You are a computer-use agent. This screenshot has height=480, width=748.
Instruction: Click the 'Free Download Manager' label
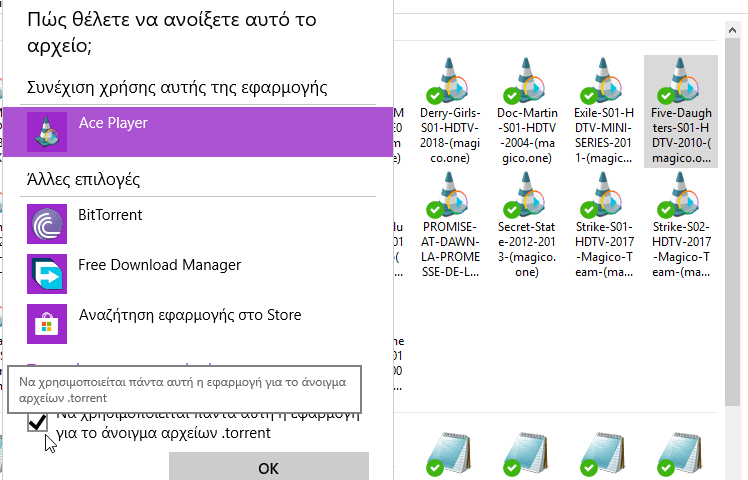160,265
